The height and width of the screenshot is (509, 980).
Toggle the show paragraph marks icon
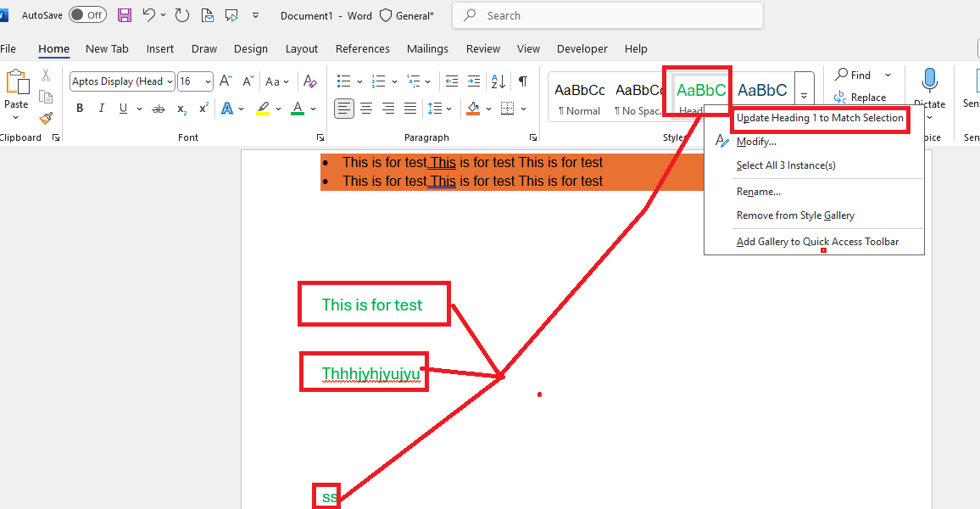click(x=523, y=81)
